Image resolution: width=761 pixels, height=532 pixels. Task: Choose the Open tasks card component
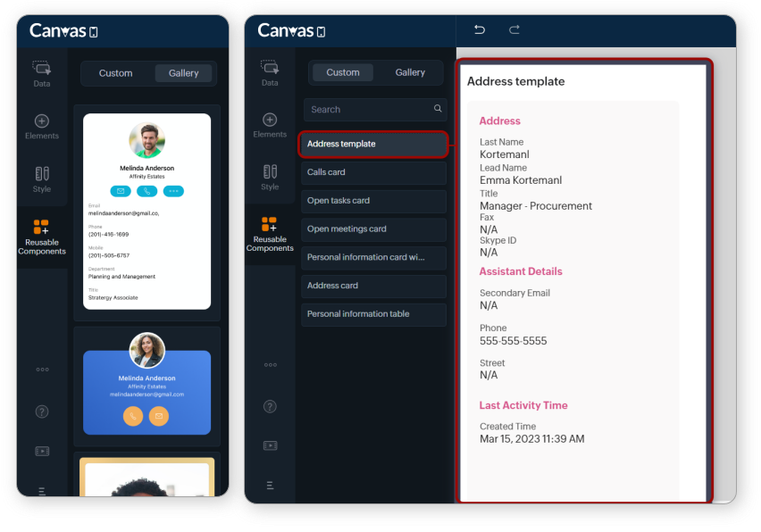coord(372,201)
